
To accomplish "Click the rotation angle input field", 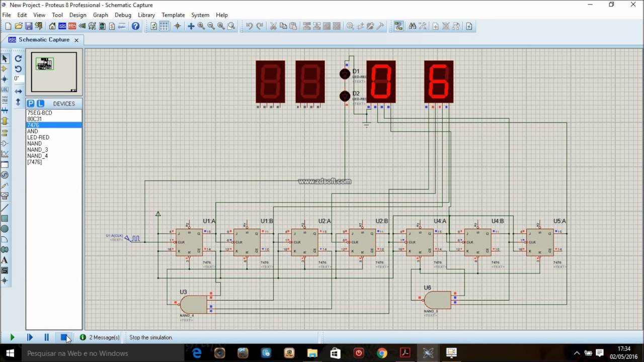I will pos(18,78).
